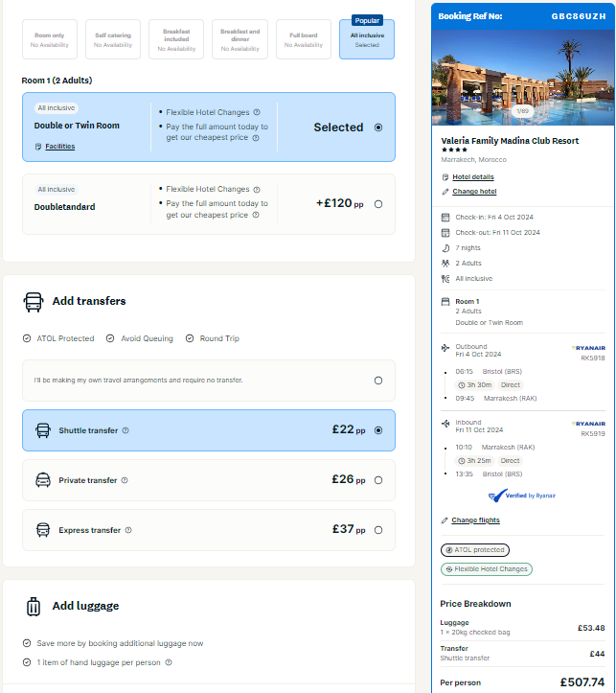616x693 pixels.
Task: Click the suitcase icon beside Add luggage
Action: pyautogui.click(x=34, y=607)
